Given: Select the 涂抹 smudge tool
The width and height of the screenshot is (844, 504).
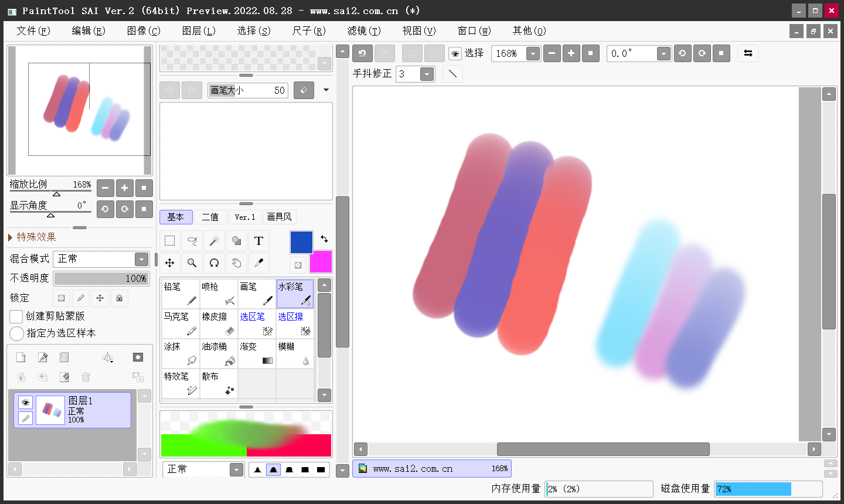Looking at the screenshot, I should click(x=181, y=353).
